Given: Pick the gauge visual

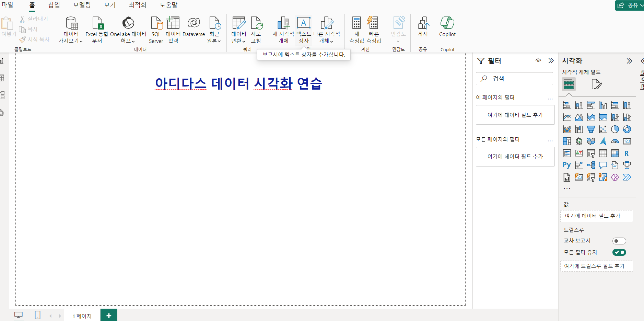Looking at the screenshot, I should click(615, 141).
